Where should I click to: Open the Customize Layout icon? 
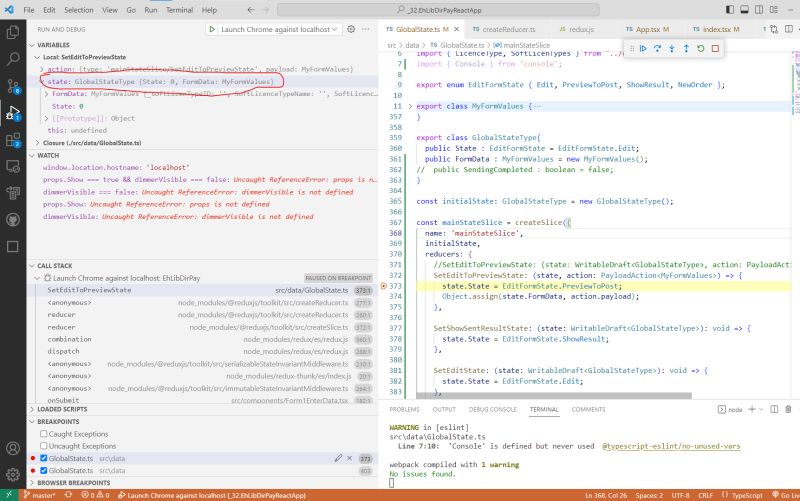point(774,10)
